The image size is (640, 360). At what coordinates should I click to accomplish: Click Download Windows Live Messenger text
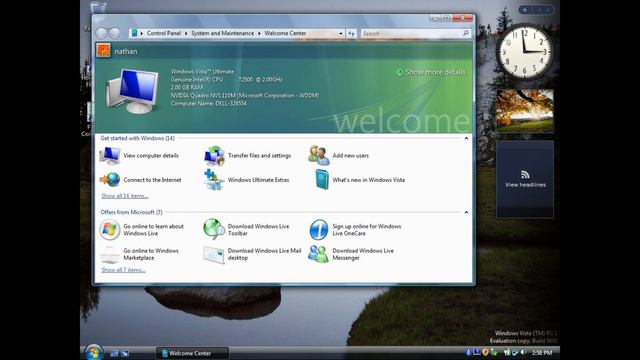(x=363, y=254)
